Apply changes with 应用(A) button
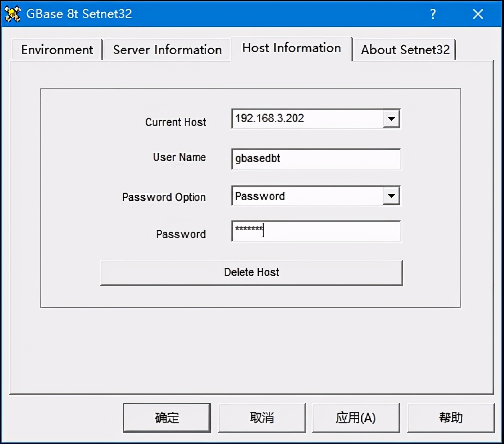 pos(356,418)
